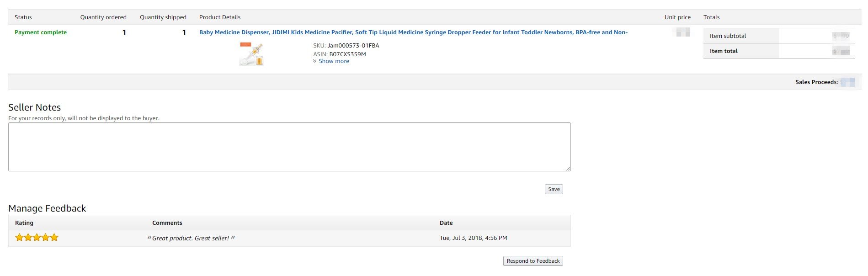Click the Date column header in feedback
The width and height of the screenshot is (868, 276).
(x=446, y=223)
